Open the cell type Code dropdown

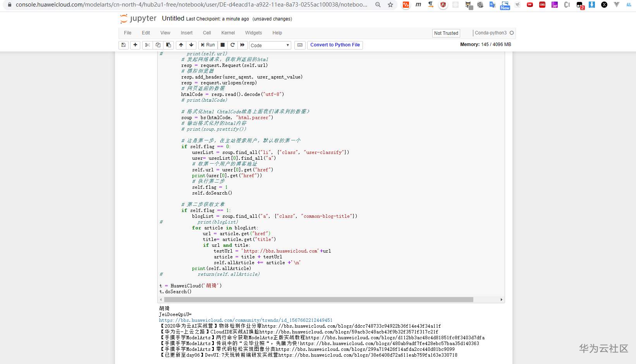click(x=270, y=45)
